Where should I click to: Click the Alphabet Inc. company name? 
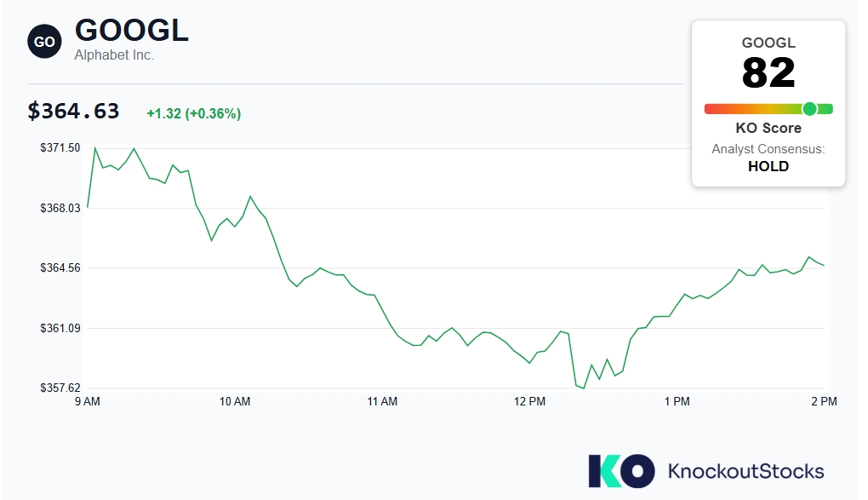click(x=114, y=55)
